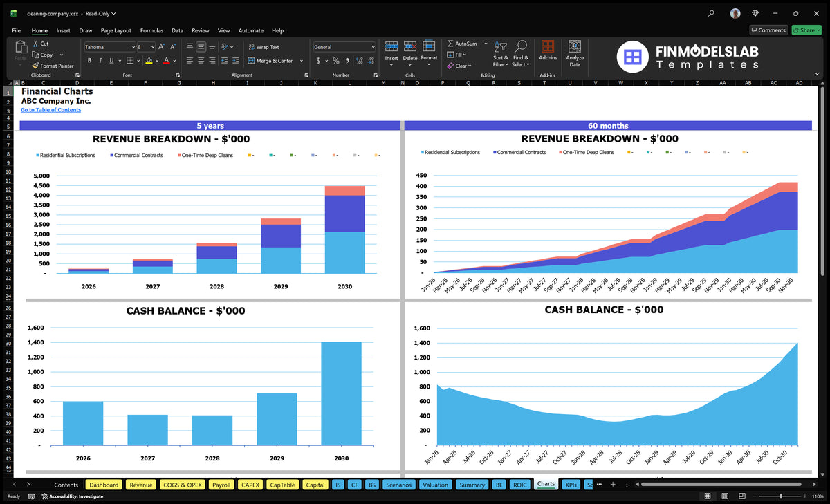Open the font size dropdown
Viewport: 830px width, 504px height.
click(x=153, y=47)
